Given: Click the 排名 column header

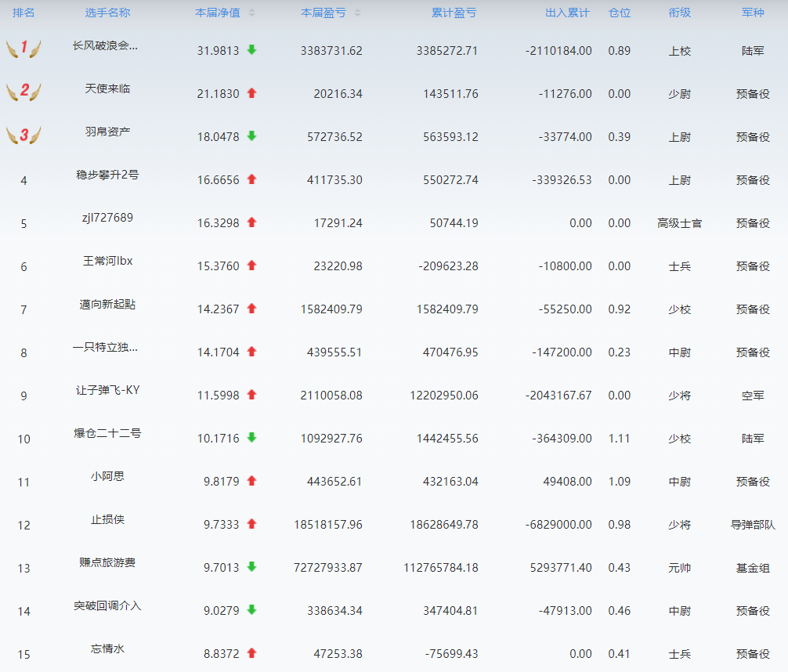Looking at the screenshot, I should click(x=23, y=13).
